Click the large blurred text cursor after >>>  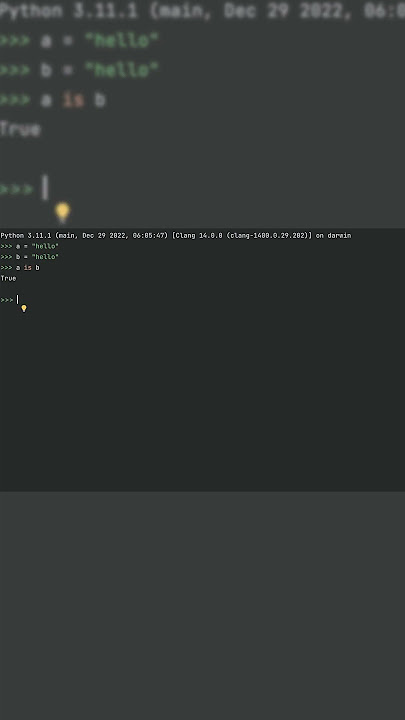(x=45, y=187)
